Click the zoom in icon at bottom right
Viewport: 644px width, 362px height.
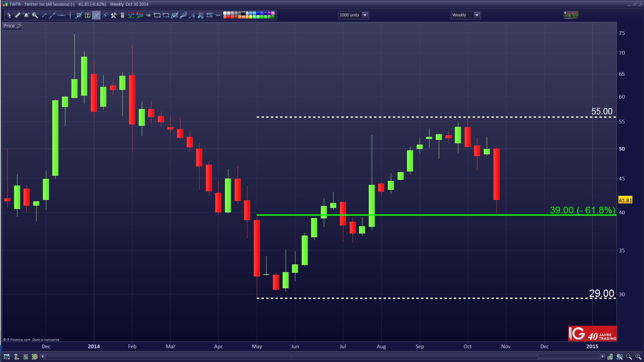tap(638, 357)
